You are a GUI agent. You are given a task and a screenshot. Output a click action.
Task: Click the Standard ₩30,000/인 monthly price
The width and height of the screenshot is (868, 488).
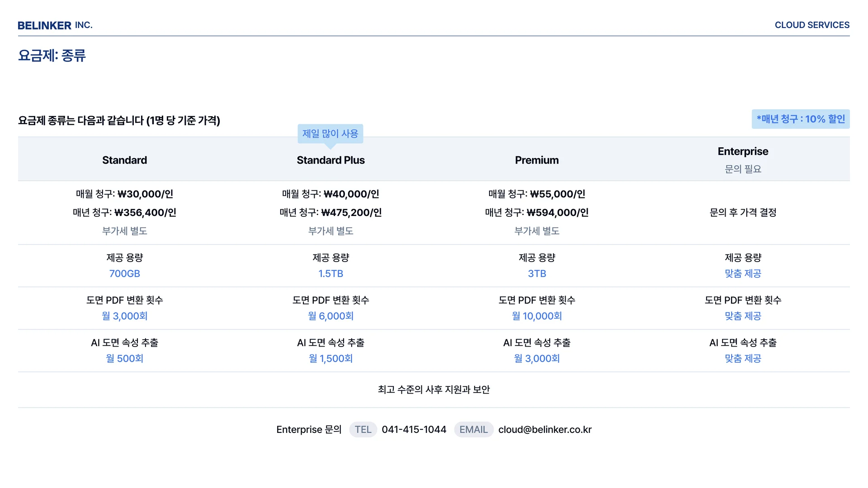[145, 194]
